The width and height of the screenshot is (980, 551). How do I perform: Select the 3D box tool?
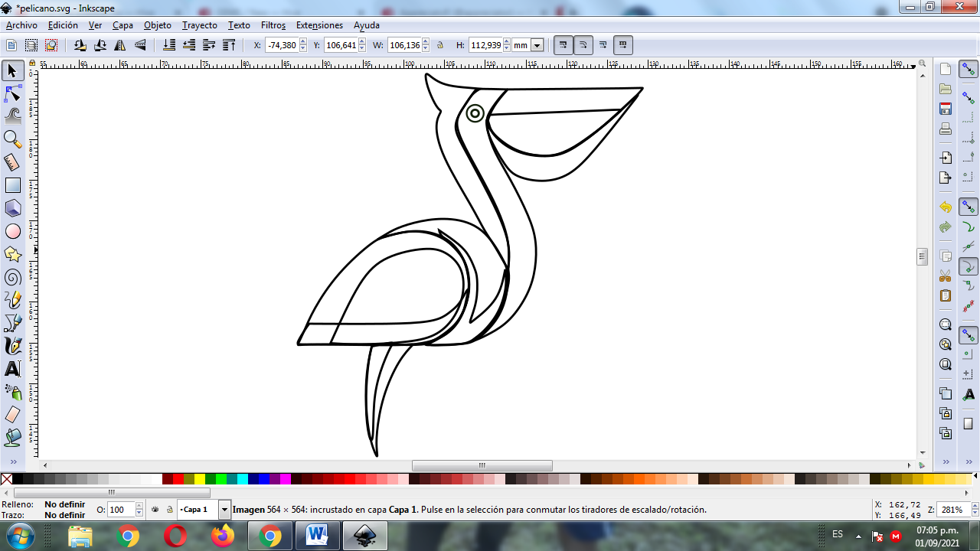12,208
